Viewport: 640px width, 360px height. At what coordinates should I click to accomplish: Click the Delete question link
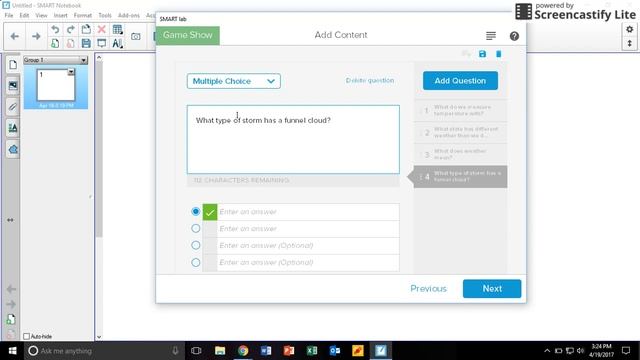[370, 80]
